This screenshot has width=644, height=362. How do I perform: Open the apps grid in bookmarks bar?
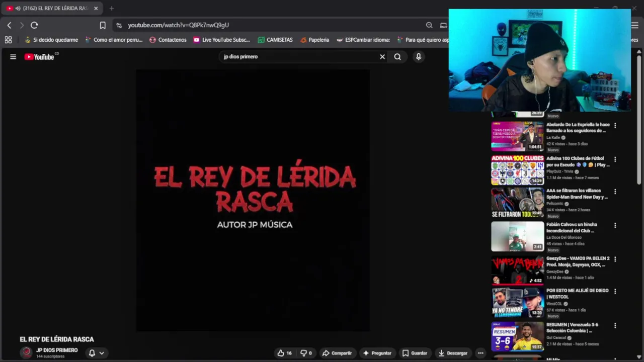[x=8, y=40]
